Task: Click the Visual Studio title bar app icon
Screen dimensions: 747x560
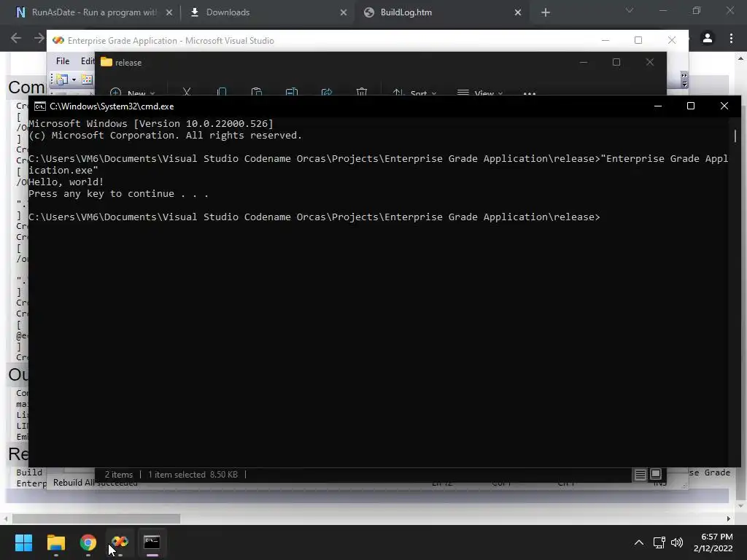Action: pos(58,41)
